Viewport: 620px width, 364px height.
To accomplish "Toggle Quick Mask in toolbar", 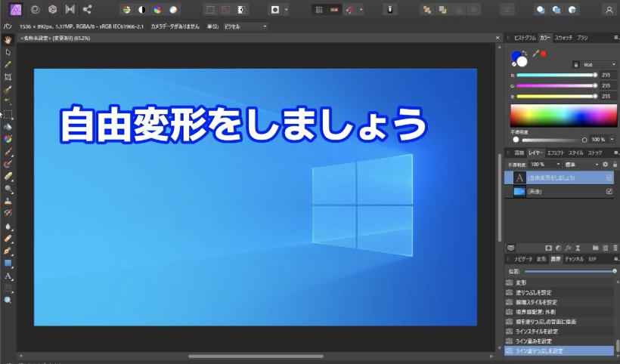I will 275,10.
